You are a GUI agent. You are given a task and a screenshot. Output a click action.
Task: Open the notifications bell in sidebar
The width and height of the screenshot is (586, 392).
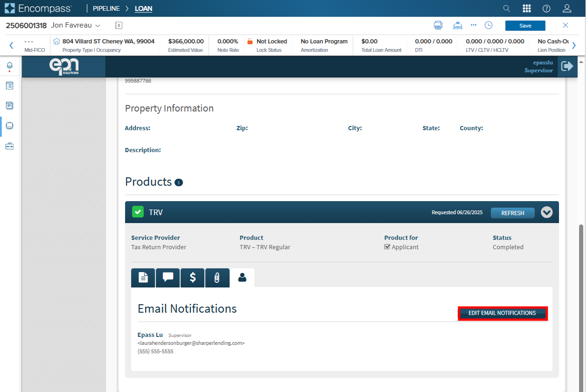(9, 66)
